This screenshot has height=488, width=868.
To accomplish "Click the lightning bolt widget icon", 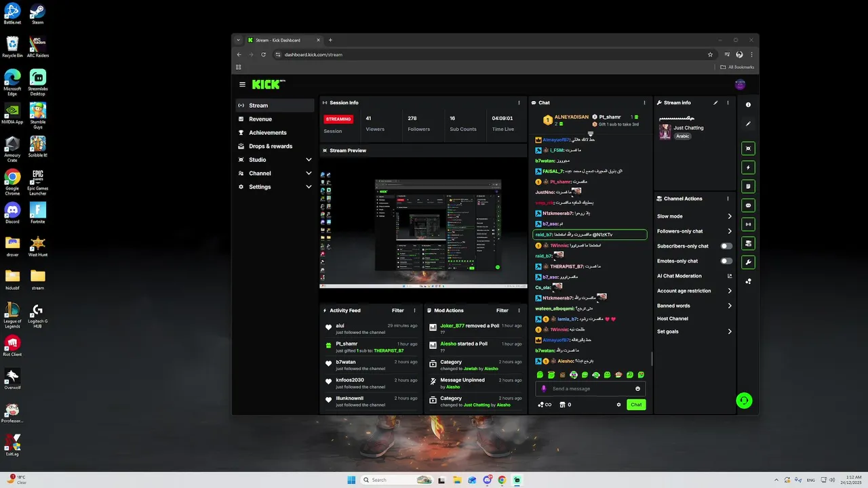I will (749, 167).
